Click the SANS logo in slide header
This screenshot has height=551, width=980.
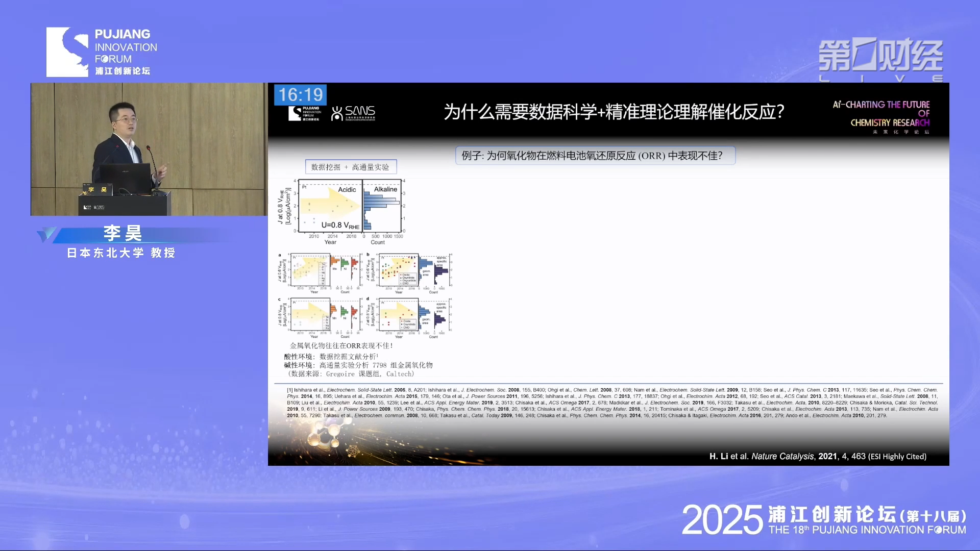pyautogui.click(x=353, y=113)
